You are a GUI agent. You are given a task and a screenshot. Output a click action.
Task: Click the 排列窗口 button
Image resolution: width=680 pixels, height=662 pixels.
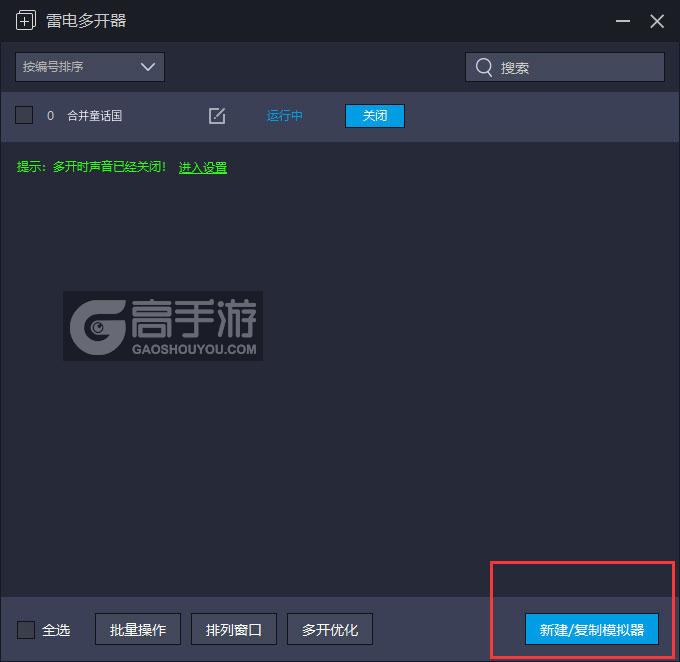click(234, 629)
